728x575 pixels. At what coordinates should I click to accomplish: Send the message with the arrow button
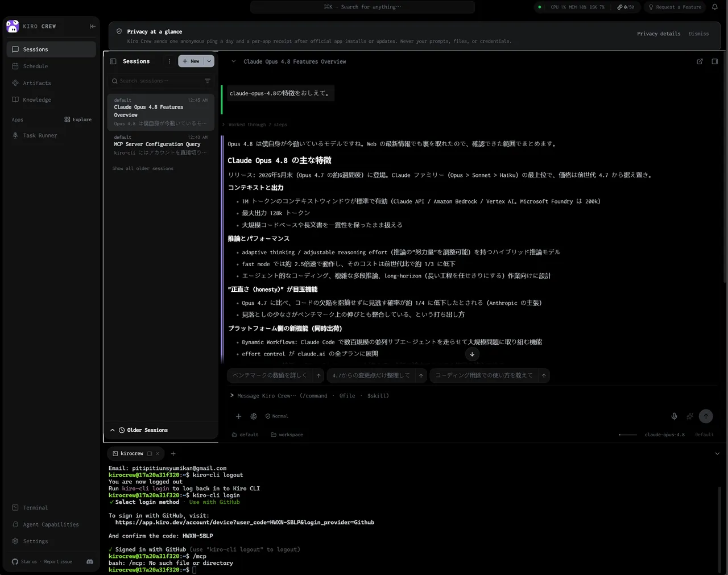pos(706,416)
